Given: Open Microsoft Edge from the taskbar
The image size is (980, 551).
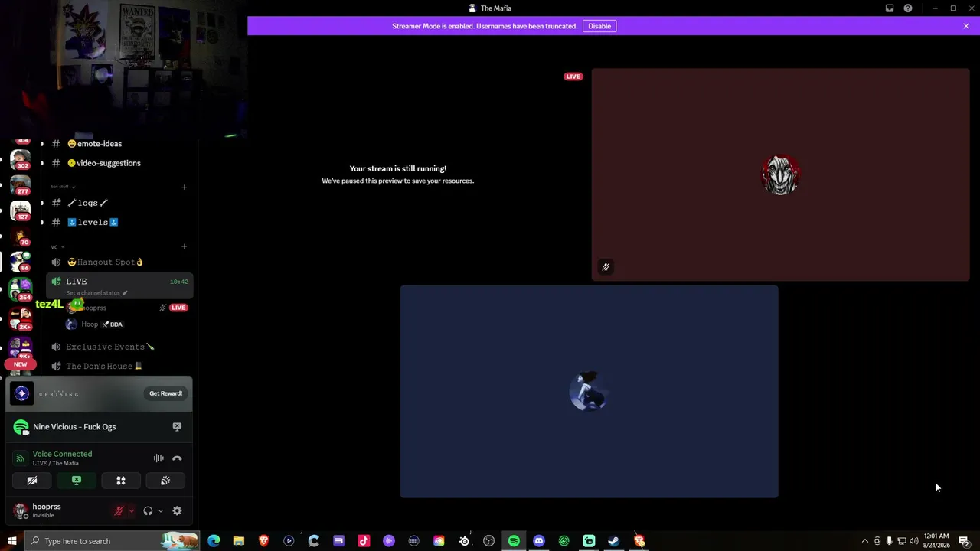Looking at the screenshot, I should pos(214,541).
